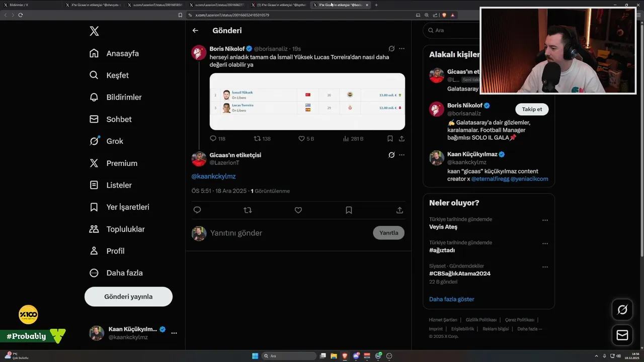This screenshot has height=362, width=644.
Task: Open Keşfet explore page
Action: pos(109,75)
